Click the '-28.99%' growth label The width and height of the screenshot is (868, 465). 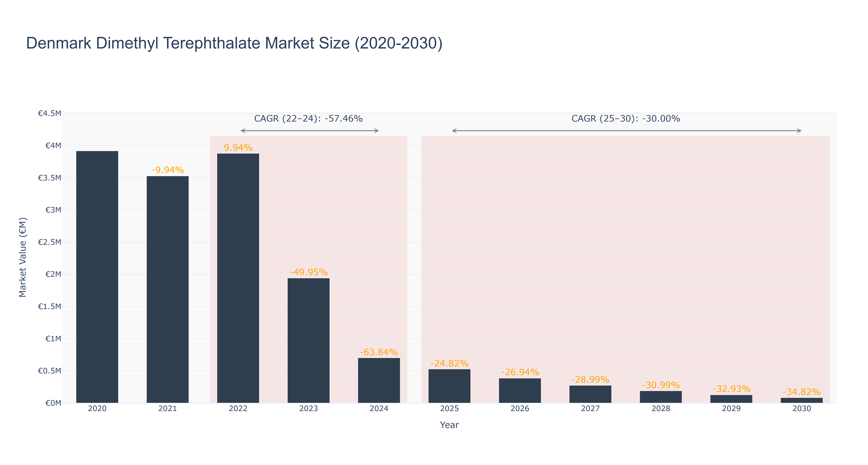[x=590, y=380]
